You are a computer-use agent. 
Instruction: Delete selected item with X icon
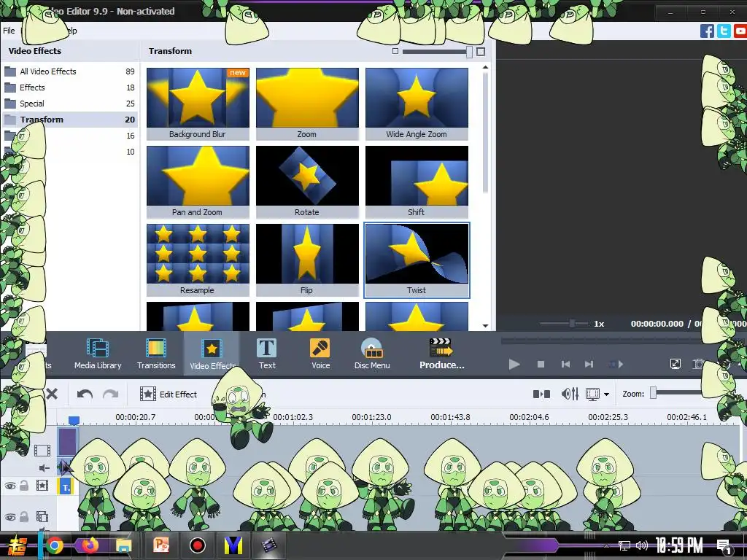[x=52, y=394]
